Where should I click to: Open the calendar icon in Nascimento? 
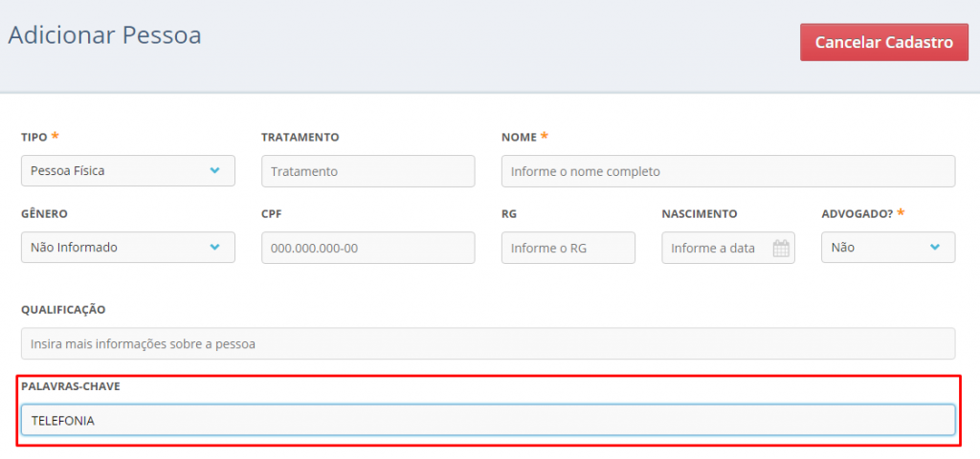(781, 248)
